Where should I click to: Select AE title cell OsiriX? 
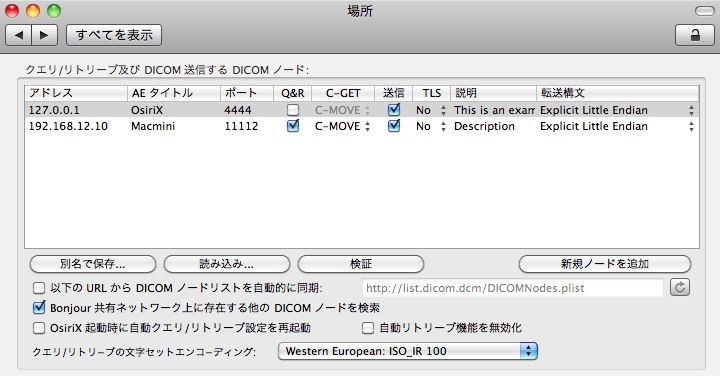147,110
